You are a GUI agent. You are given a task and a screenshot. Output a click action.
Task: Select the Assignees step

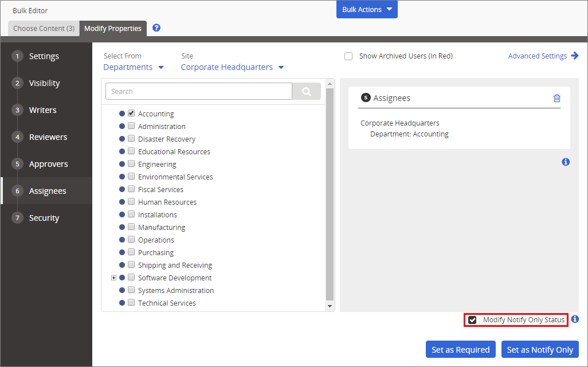coord(48,191)
